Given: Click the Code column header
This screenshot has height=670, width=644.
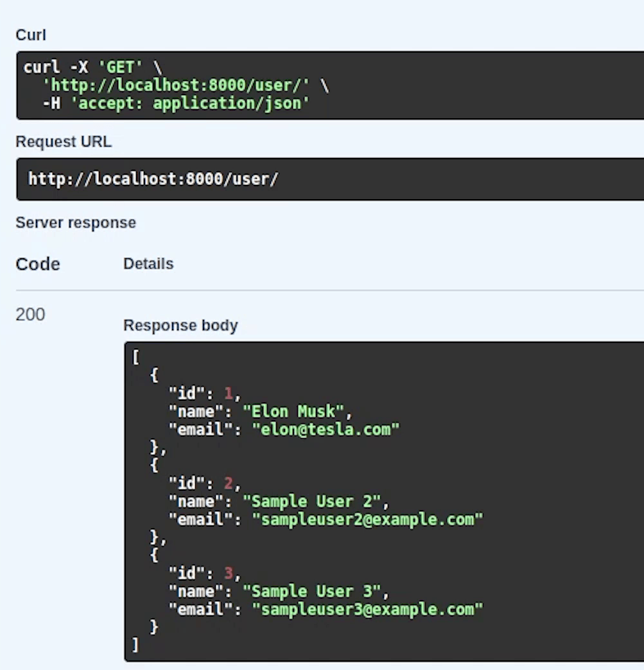Looking at the screenshot, I should [38, 264].
